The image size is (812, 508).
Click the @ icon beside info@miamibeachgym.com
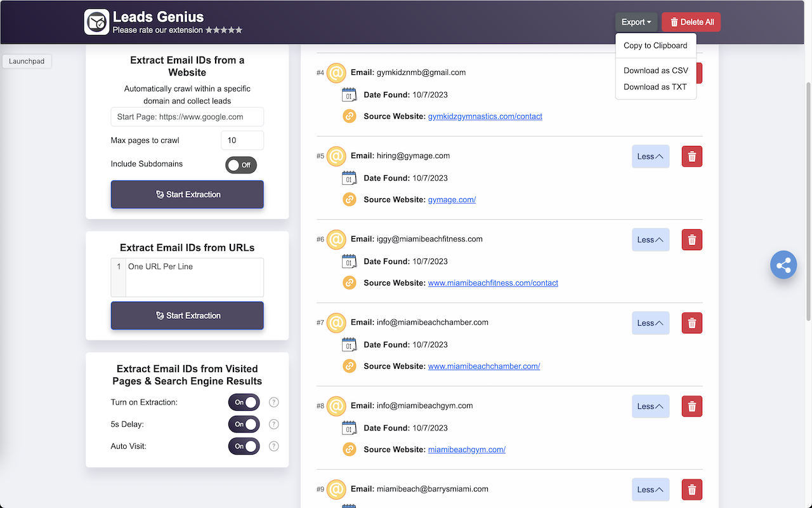[x=336, y=405]
